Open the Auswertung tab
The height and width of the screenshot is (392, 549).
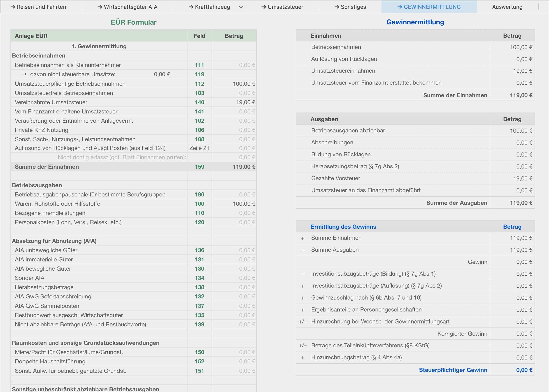point(507,7)
